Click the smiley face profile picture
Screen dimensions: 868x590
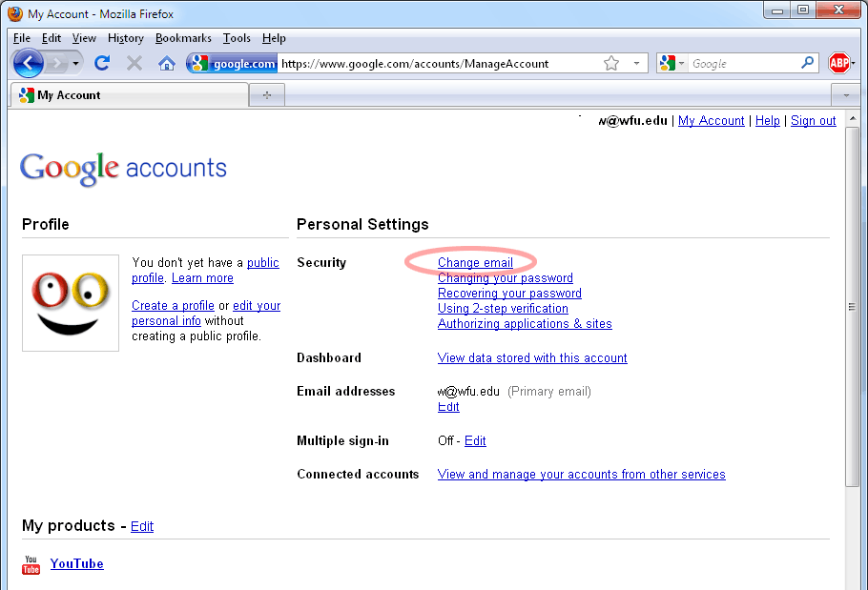(x=71, y=303)
